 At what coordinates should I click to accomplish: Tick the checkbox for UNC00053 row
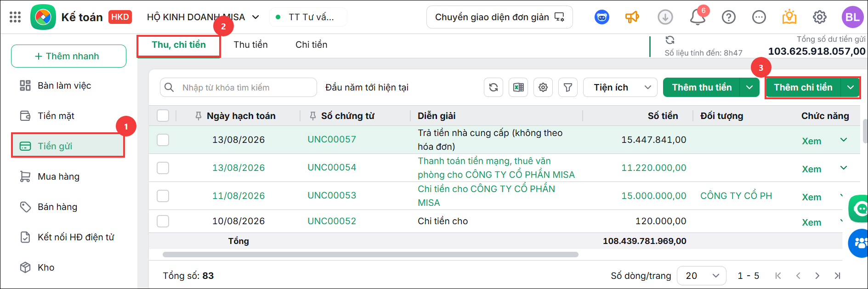[163, 196]
